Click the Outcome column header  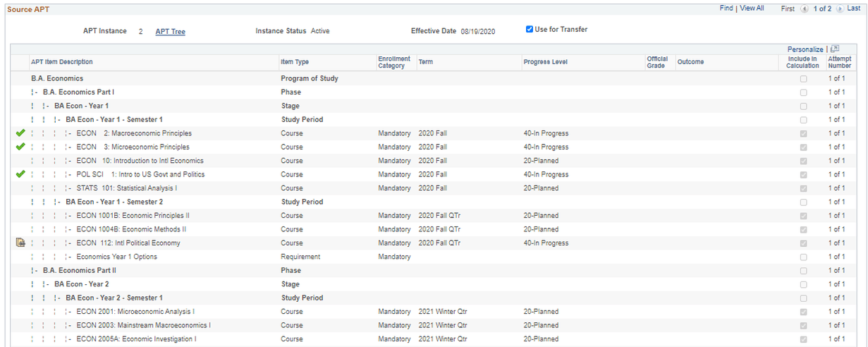pyautogui.click(x=690, y=62)
